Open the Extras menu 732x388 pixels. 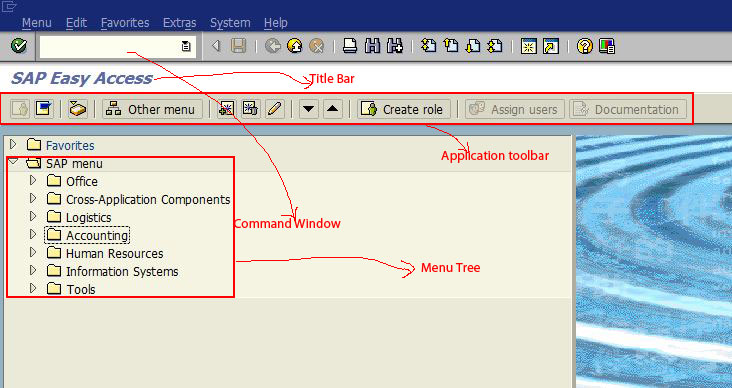(179, 22)
